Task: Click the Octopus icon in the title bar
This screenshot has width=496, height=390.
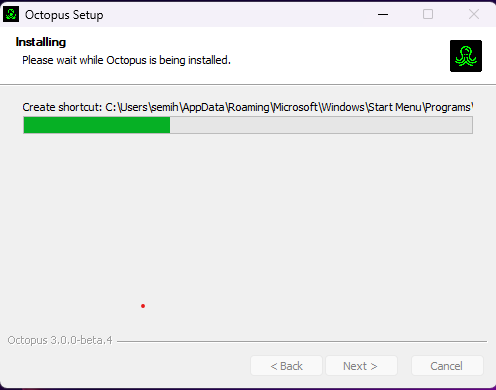Action: pos(11,14)
